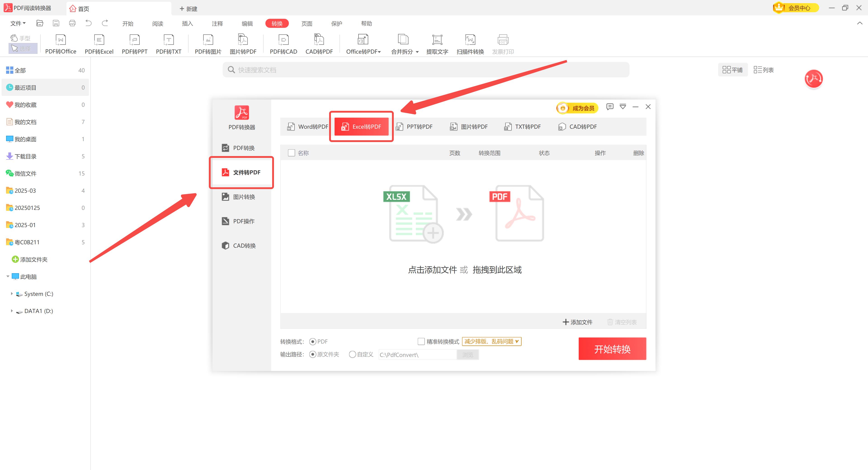This screenshot has width=868, height=470.
Task: Click 添加文件 to add files
Action: pyautogui.click(x=578, y=322)
